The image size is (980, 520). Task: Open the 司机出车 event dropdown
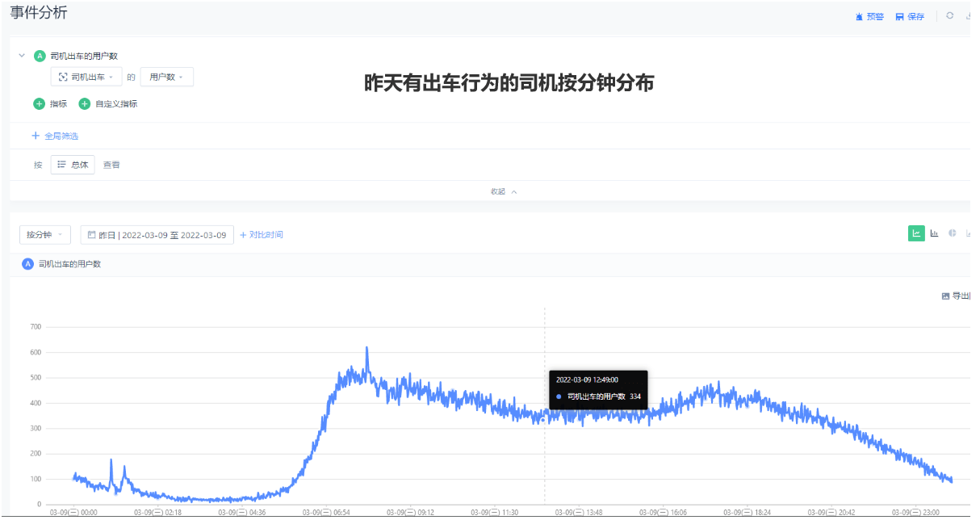86,77
